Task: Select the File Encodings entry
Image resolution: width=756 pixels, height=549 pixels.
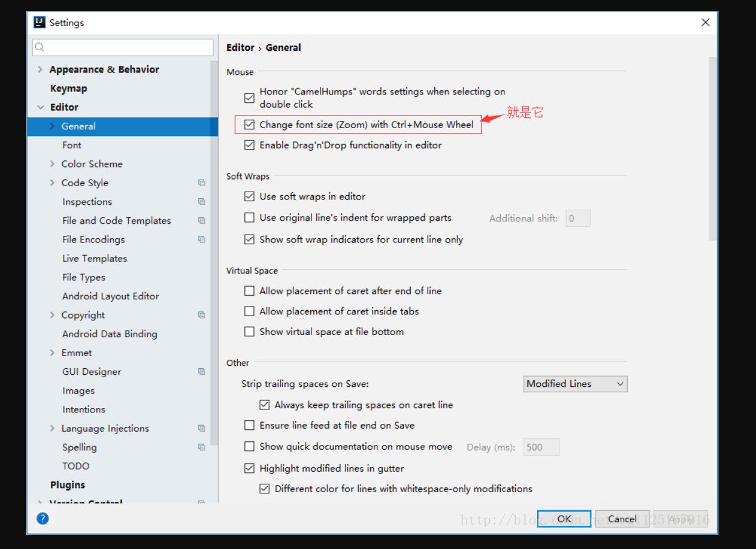Action: point(94,239)
